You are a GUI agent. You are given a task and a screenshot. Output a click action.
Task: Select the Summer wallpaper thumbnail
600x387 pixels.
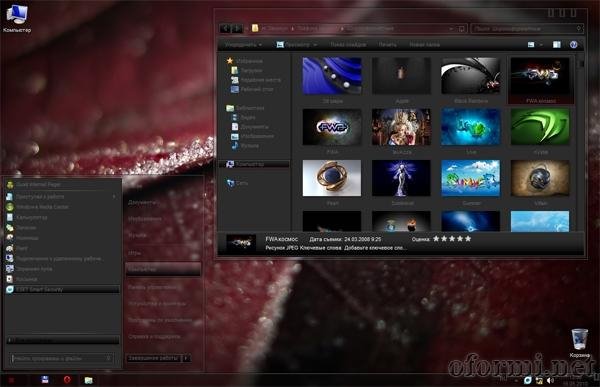click(x=471, y=178)
